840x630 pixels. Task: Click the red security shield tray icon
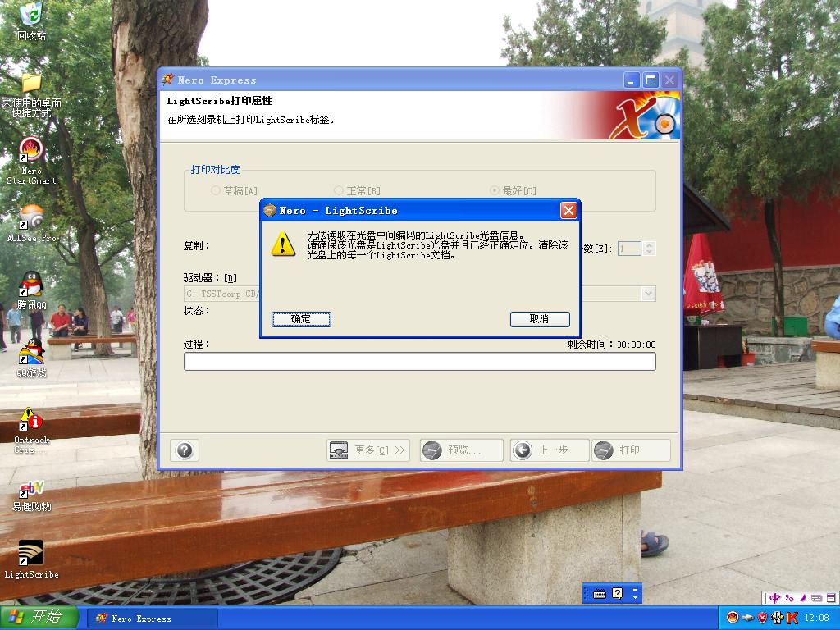pyautogui.click(x=762, y=618)
